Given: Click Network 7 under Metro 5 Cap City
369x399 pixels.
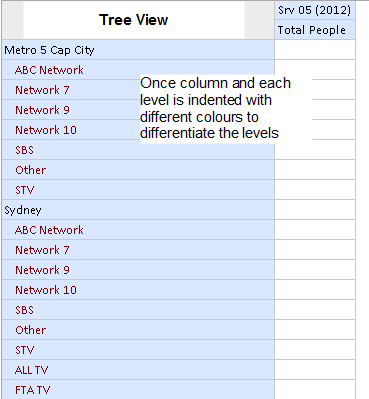Looking at the screenshot, I should pos(42,90).
